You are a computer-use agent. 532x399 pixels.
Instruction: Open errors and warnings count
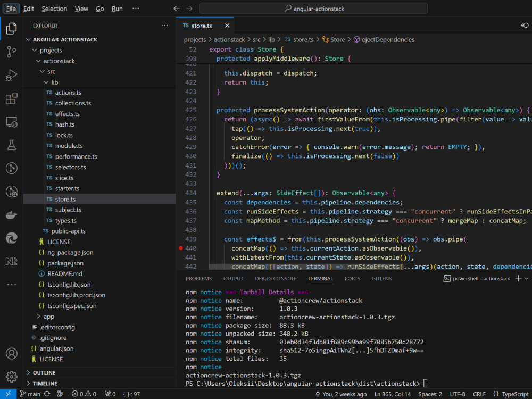click(84, 394)
